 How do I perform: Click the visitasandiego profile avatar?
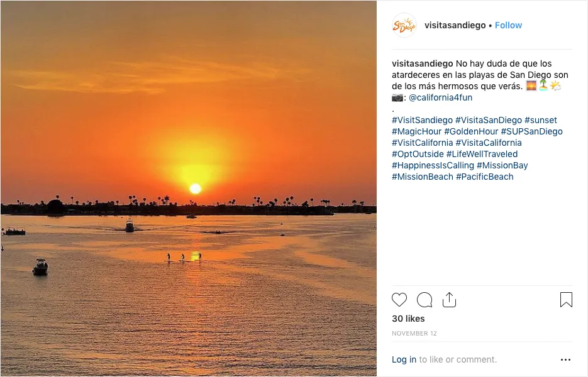tap(403, 26)
